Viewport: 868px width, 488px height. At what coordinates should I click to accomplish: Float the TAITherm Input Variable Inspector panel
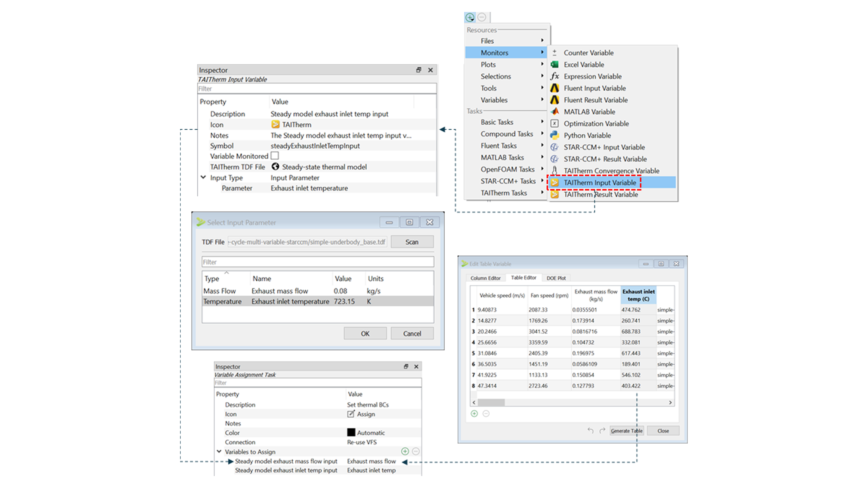pos(419,70)
